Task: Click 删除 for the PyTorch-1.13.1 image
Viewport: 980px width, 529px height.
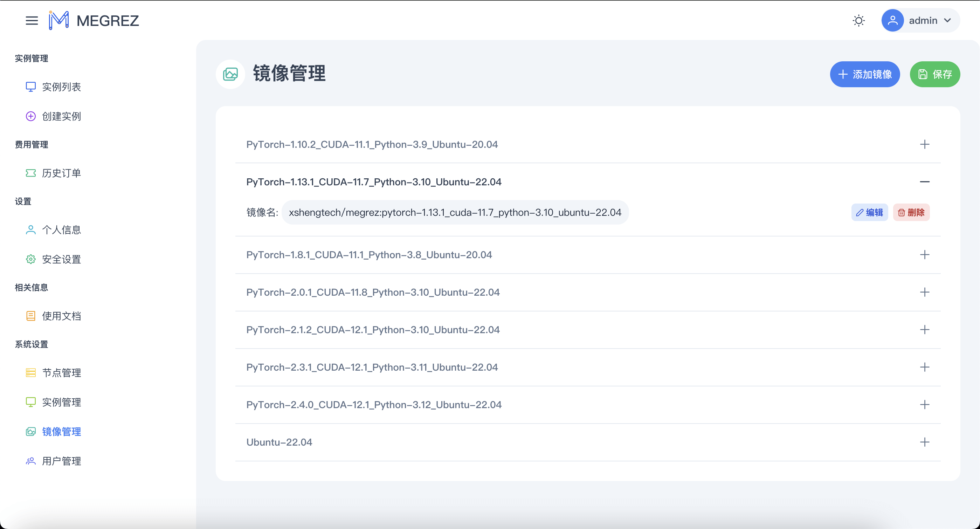Action: point(911,212)
